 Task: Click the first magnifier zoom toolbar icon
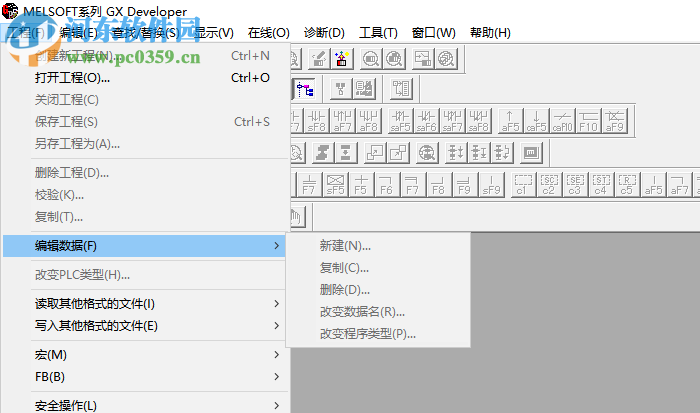coord(371,58)
